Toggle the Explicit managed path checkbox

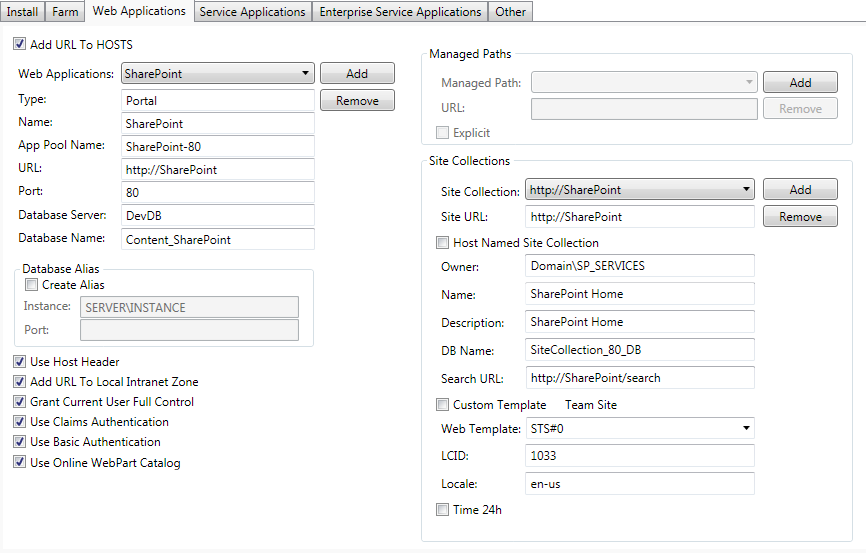point(442,133)
